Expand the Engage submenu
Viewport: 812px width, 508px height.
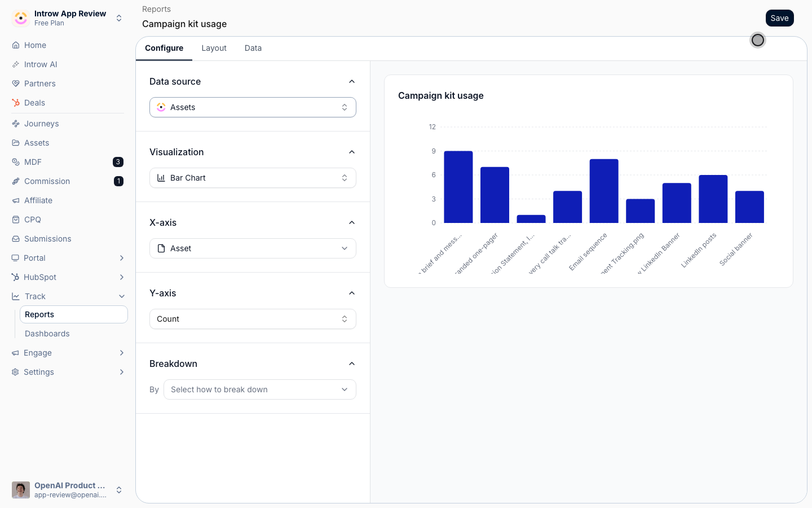122,353
